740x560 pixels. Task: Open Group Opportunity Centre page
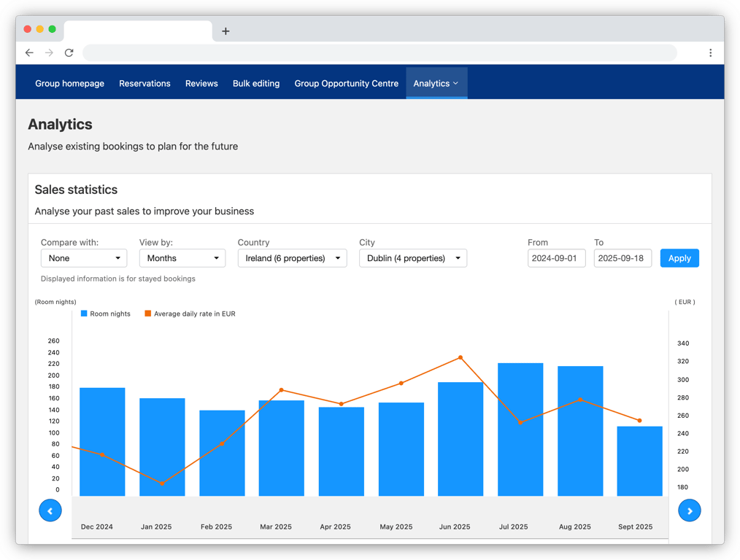click(346, 83)
